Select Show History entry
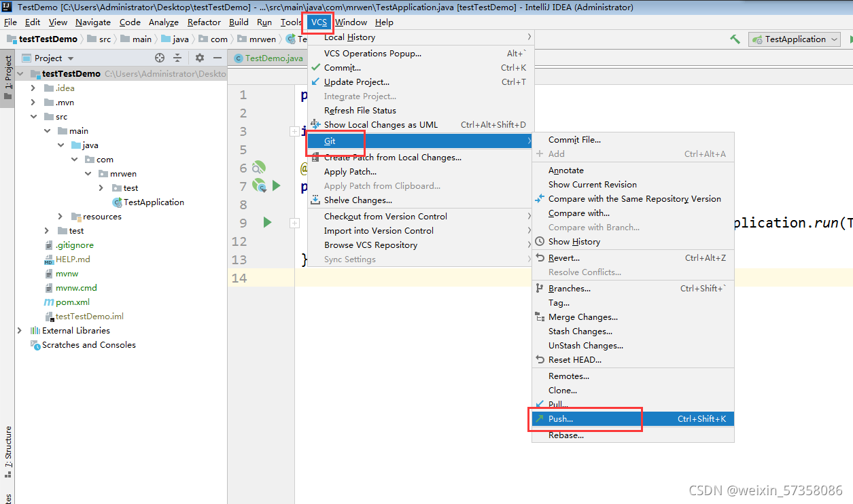The height and width of the screenshot is (504, 853). coord(632,242)
